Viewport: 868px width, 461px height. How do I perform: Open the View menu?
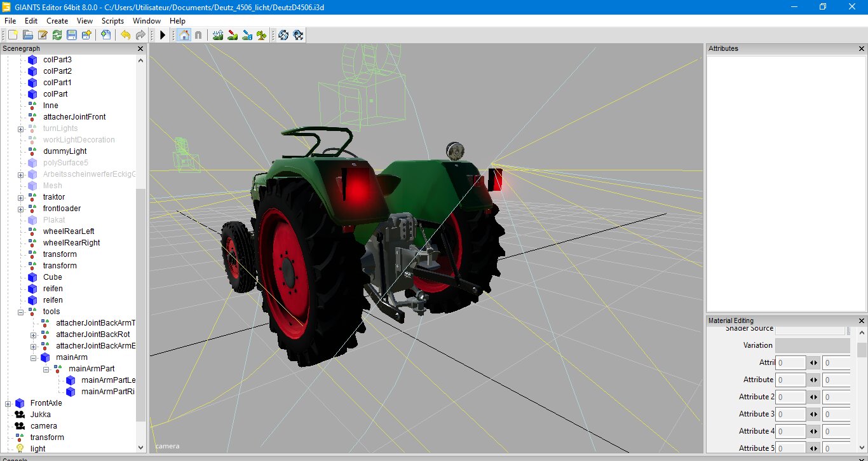(85, 21)
